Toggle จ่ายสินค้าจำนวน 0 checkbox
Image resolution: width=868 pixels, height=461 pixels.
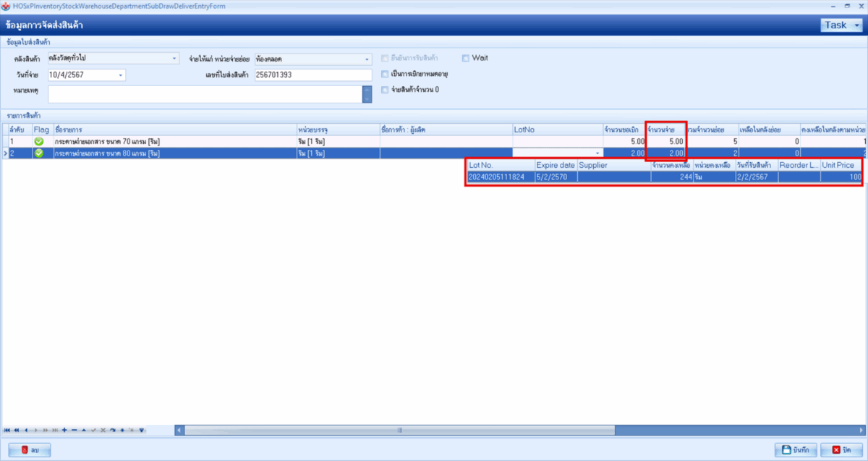pos(386,90)
